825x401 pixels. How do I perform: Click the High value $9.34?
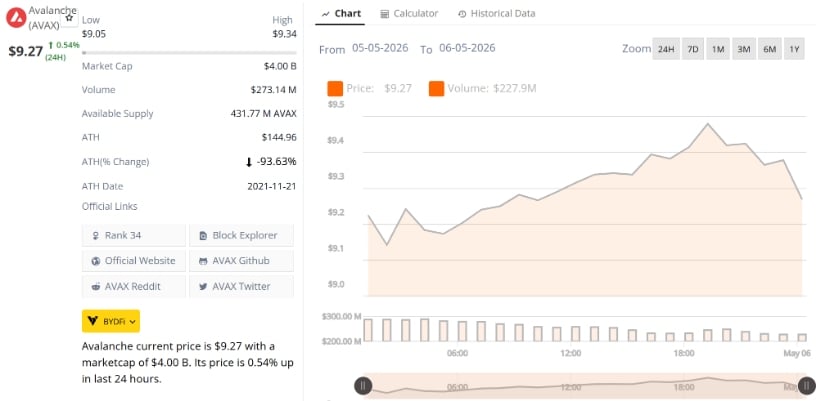point(285,34)
